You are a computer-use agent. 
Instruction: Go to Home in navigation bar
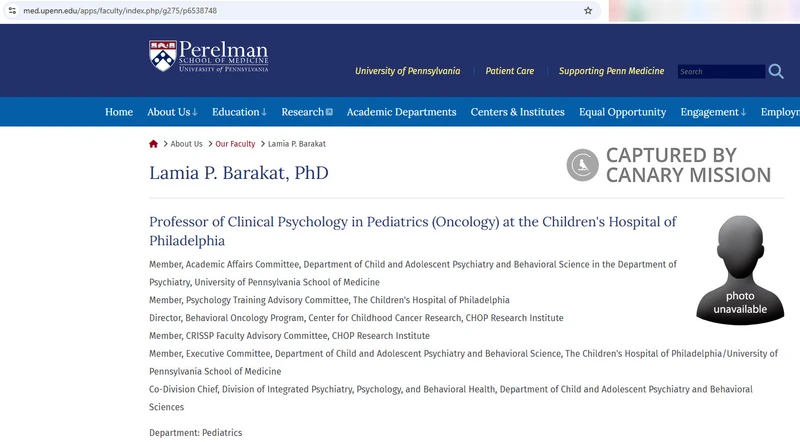(119, 112)
